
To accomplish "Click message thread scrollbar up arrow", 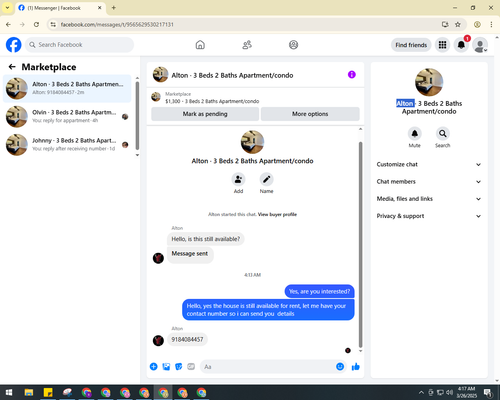I will pos(360,129).
